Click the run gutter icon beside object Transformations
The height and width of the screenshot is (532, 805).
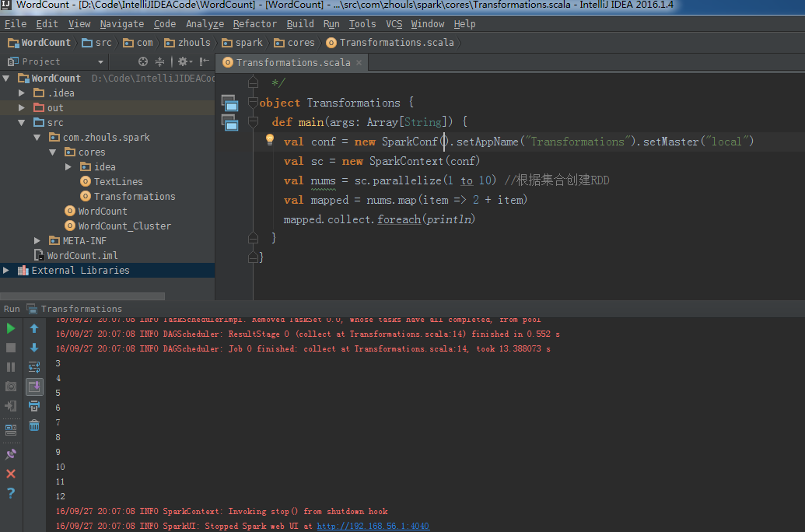(229, 103)
